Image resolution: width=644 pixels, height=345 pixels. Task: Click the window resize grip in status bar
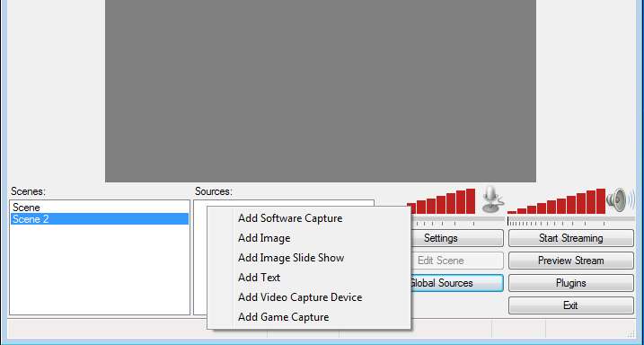tap(630, 333)
